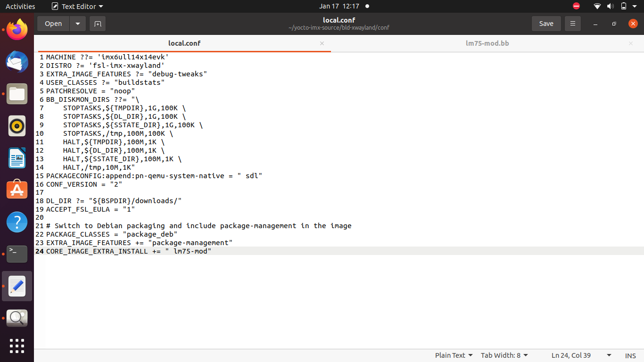Image resolution: width=644 pixels, height=362 pixels.
Task: Open the Terminal from the dock
Action: click(x=17, y=254)
